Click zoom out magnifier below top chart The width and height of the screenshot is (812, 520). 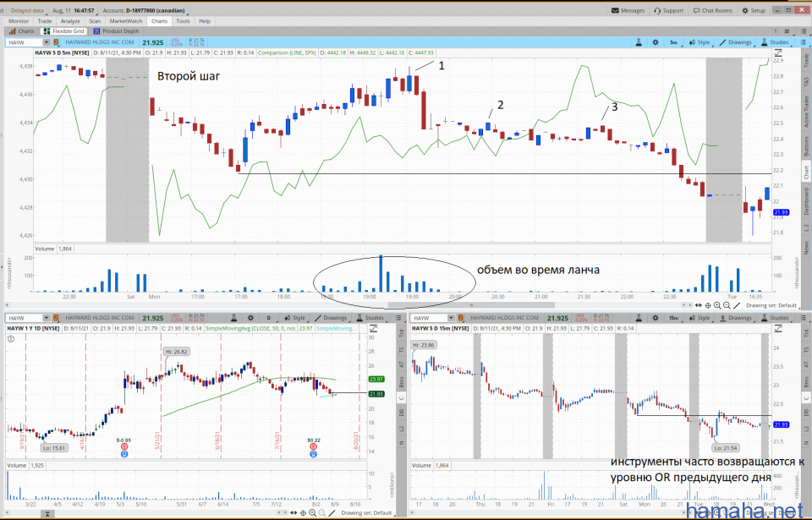click(x=727, y=305)
